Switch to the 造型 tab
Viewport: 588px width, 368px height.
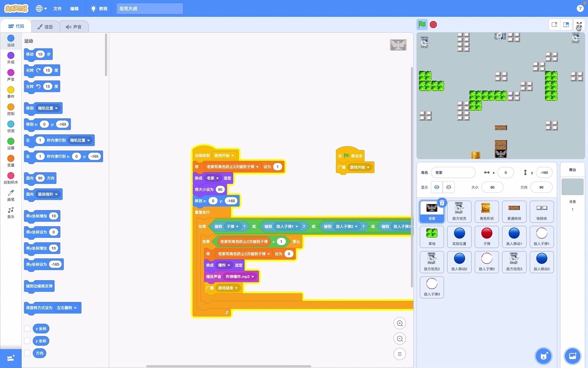tap(45, 27)
